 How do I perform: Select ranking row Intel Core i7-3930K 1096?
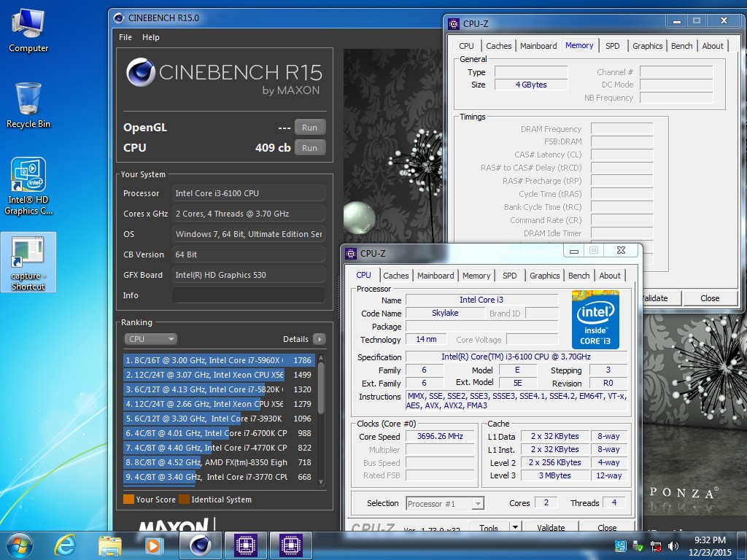click(x=219, y=419)
